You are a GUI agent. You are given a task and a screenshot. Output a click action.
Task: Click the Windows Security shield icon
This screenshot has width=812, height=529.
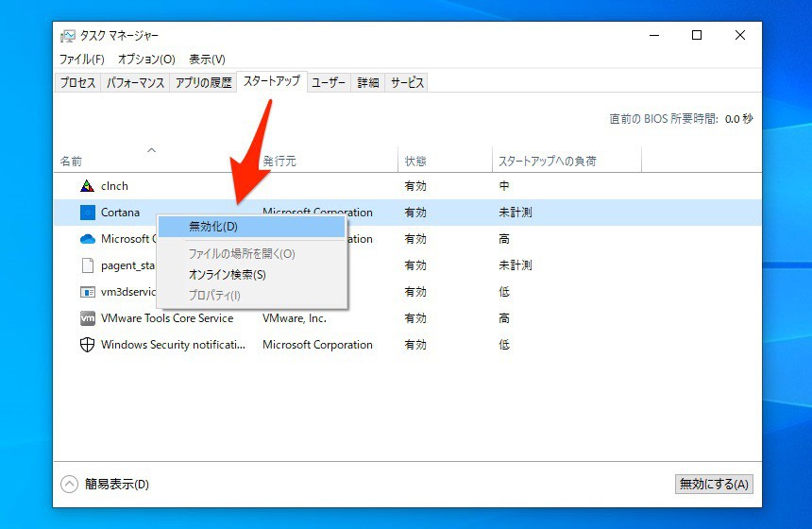(x=88, y=345)
